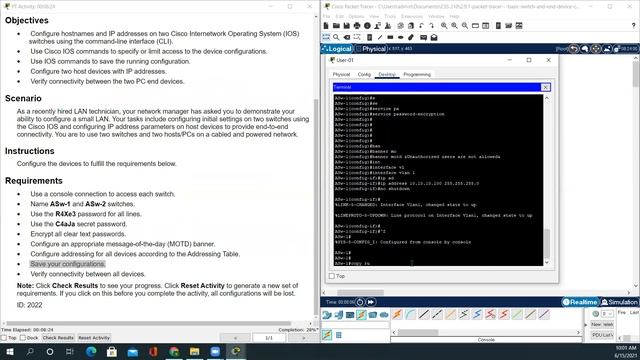Click the device search input field
This screenshot has width=640, height=360.
pyautogui.click(x=356, y=325)
